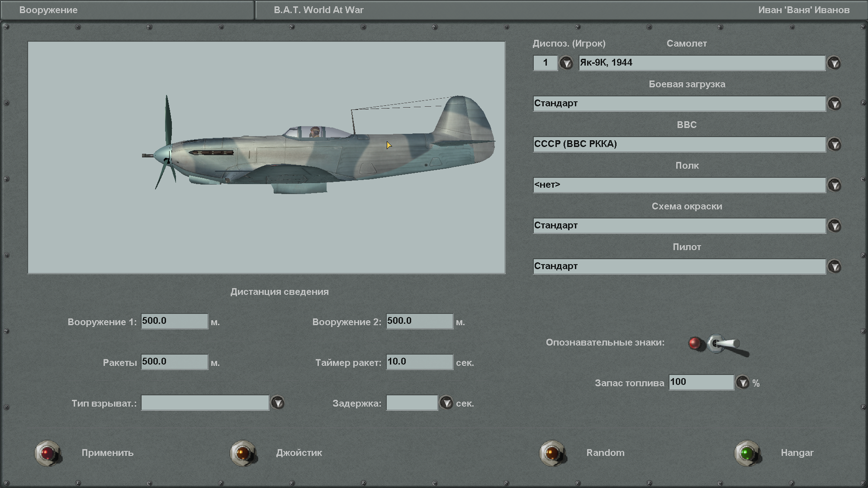
Task: Toggle the Опознавательные знаки lever switch
Action: 726,345
